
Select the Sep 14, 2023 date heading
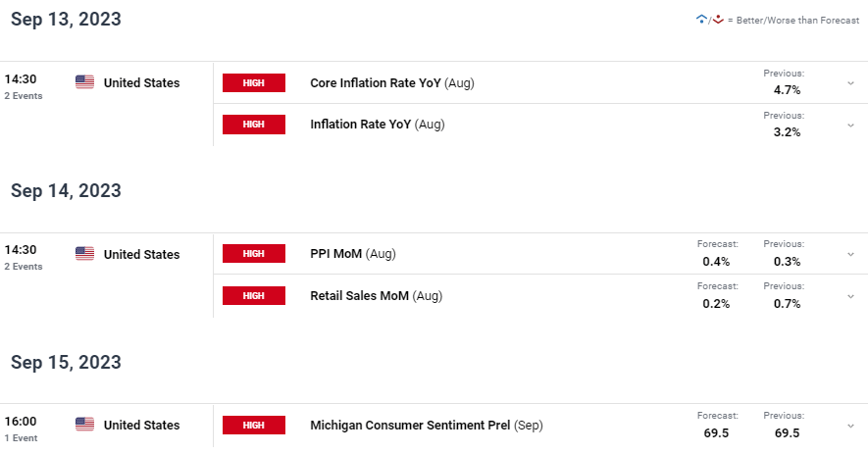66,190
